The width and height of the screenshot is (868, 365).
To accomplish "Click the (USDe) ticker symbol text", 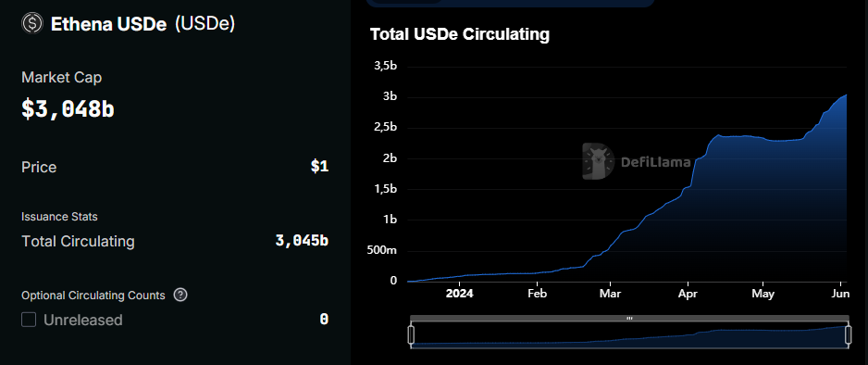I will (205, 24).
